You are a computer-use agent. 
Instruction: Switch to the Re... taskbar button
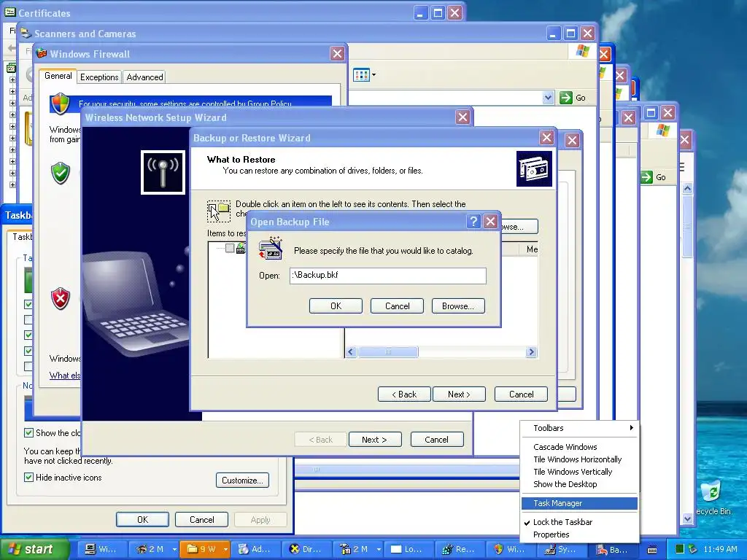click(x=461, y=549)
